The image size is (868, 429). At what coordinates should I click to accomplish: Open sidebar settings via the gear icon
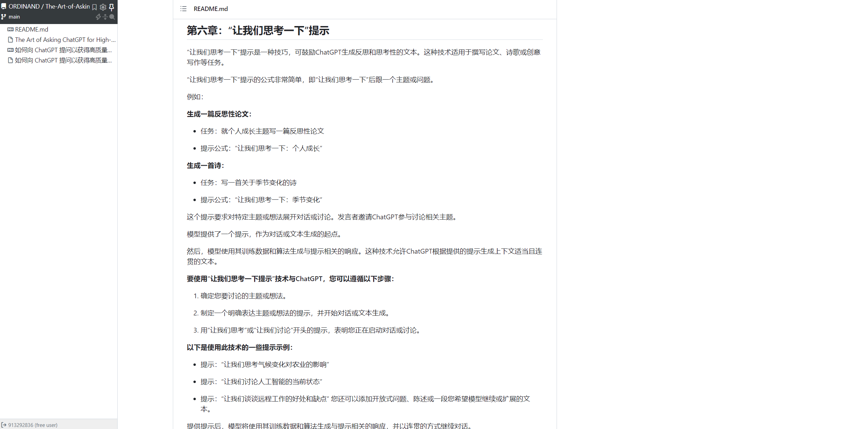[x=103, y=7]
